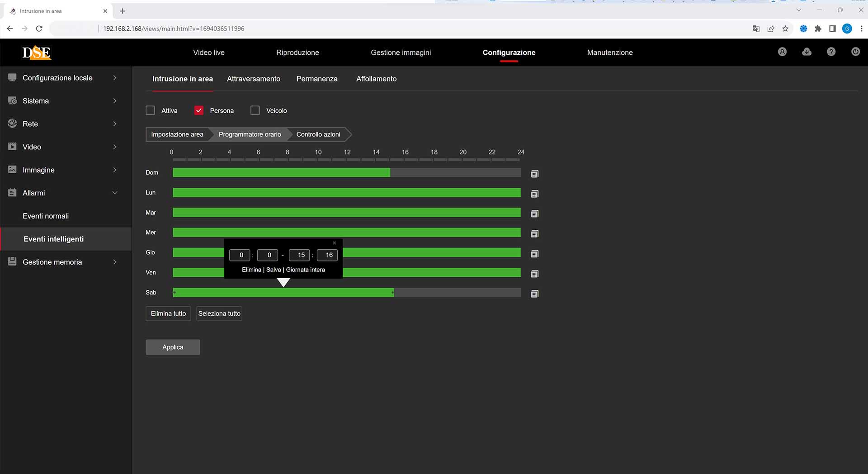
Task: Click the copy schedule icon for Mer row
Action: pos(534,234)
